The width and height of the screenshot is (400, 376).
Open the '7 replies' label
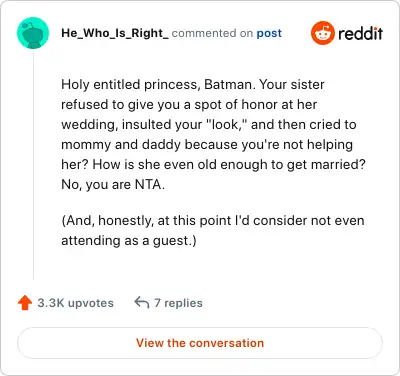tap(178, 303)
